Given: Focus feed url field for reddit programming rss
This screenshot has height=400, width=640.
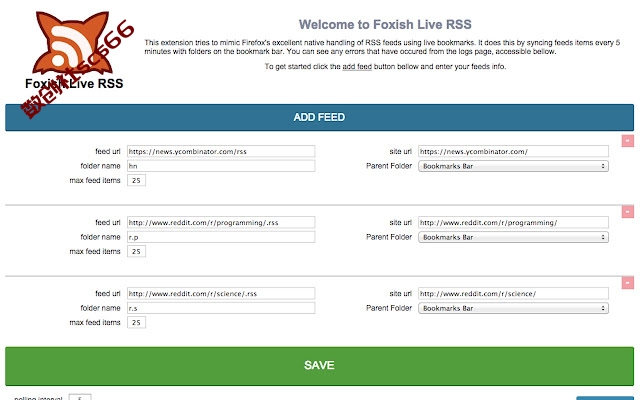Looking at the screenshot, I should (x=221, y=222).
